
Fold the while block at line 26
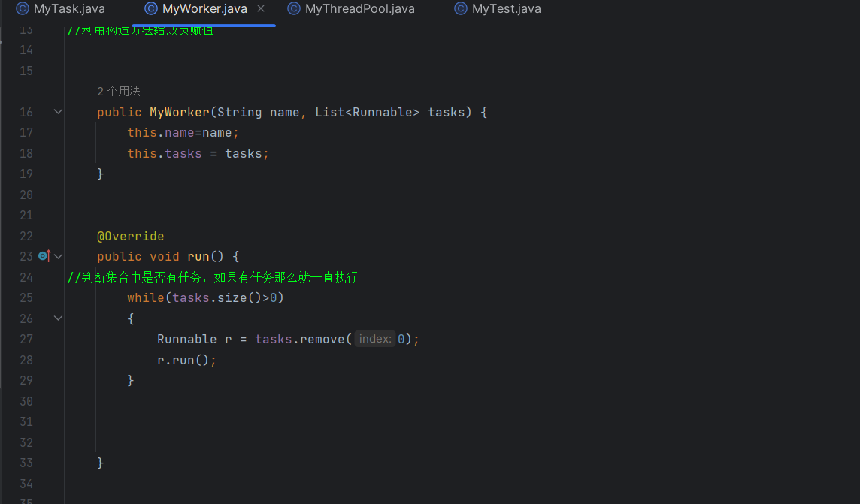click(x=59, y=318)
